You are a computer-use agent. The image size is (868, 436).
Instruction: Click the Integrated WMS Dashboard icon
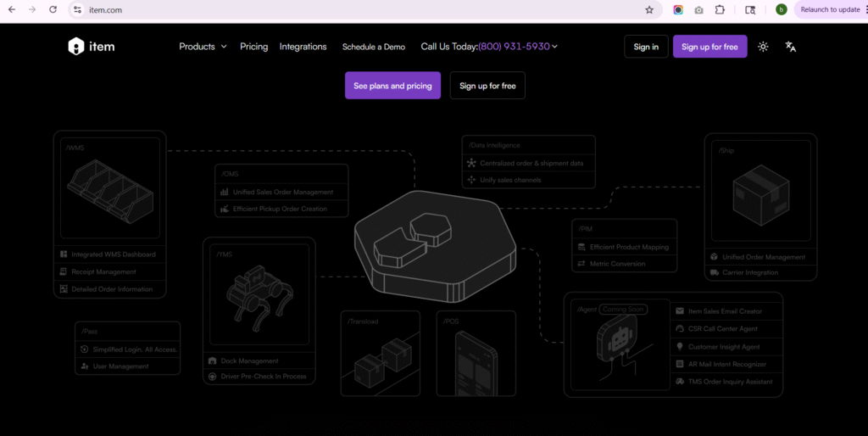64,254
